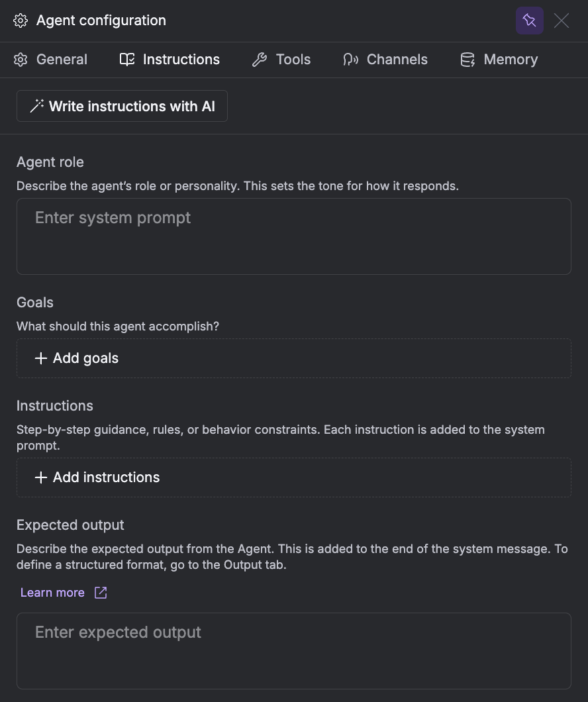Click the database icon on Memory tab
The image size is (588, 702).
[x=467, y=59]
